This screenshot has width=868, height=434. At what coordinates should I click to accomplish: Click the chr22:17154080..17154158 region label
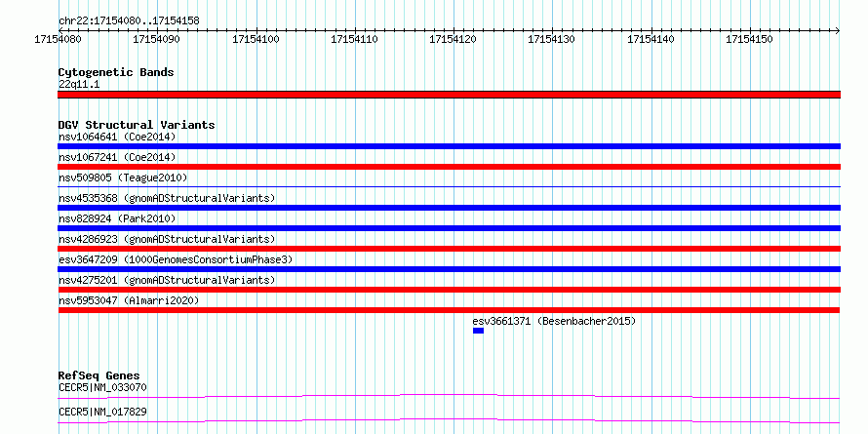click(x=129, y=20)
